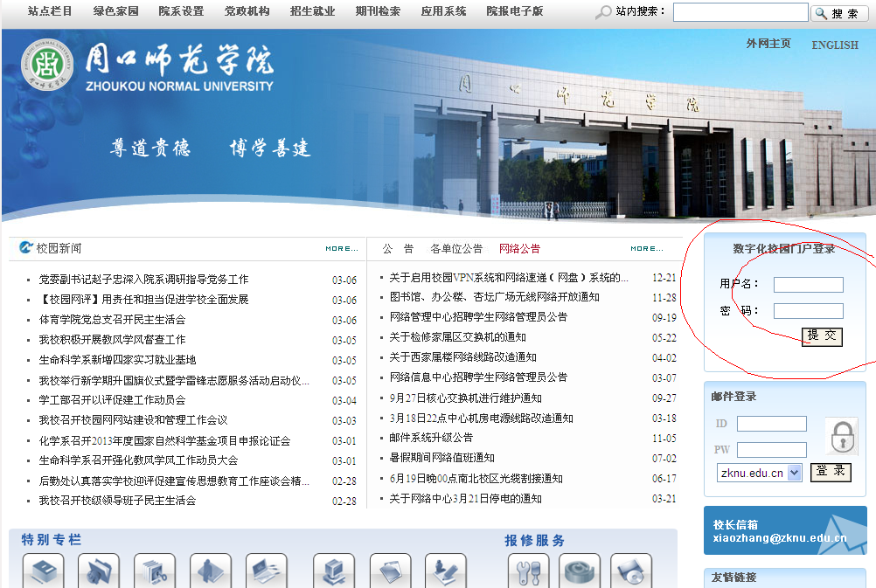This screenshot has height=588, width=876.
Task: Open the 院系设置 navigation menu
Action: 181,11
